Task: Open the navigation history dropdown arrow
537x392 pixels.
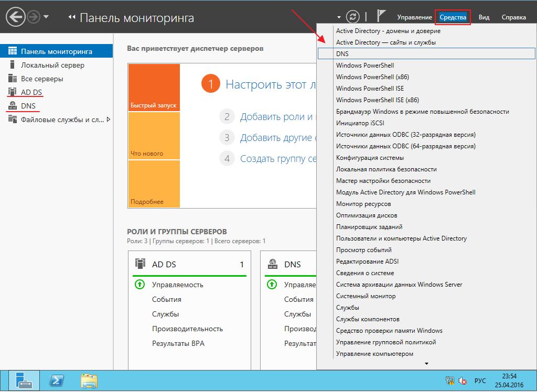Action: pos(46,17)
